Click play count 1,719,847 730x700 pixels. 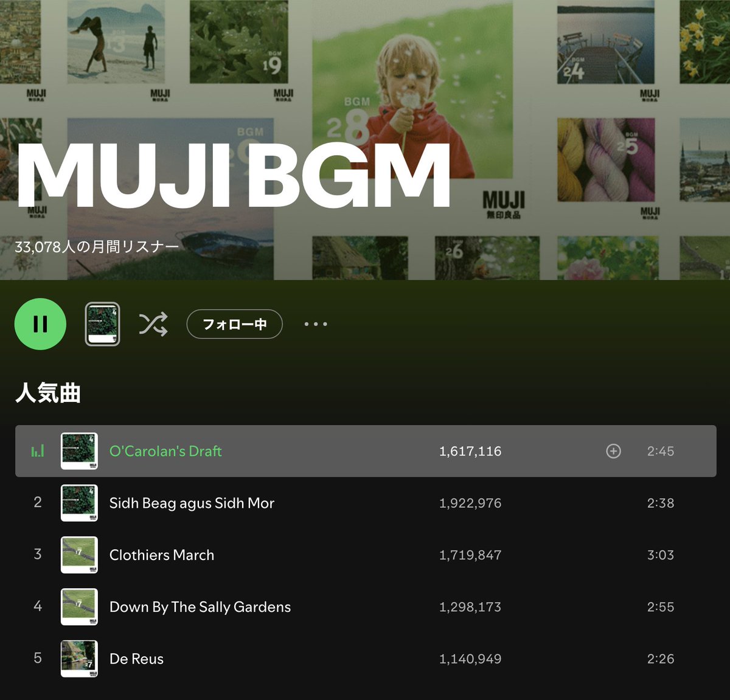point(470,555)
